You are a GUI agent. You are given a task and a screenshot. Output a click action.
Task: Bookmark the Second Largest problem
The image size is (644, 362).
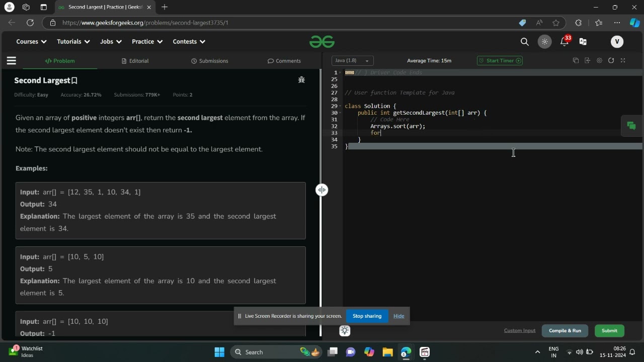tap(74, 80)
